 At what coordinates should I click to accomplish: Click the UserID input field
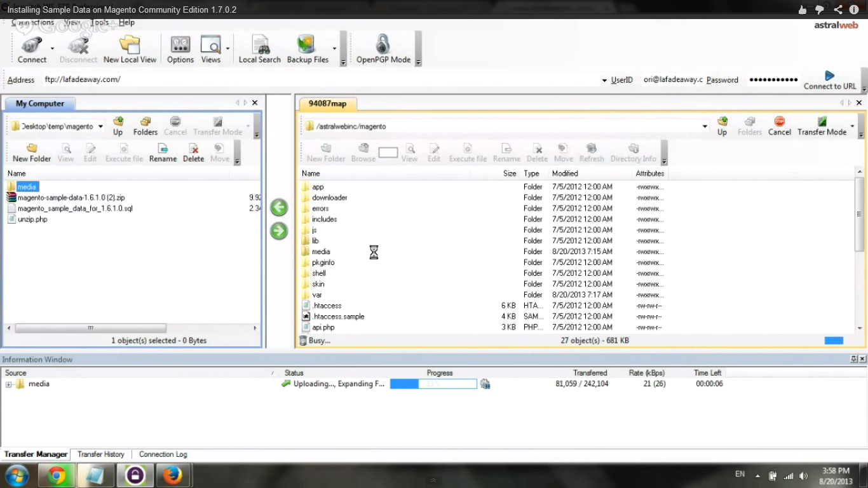[x=672, y=80]
